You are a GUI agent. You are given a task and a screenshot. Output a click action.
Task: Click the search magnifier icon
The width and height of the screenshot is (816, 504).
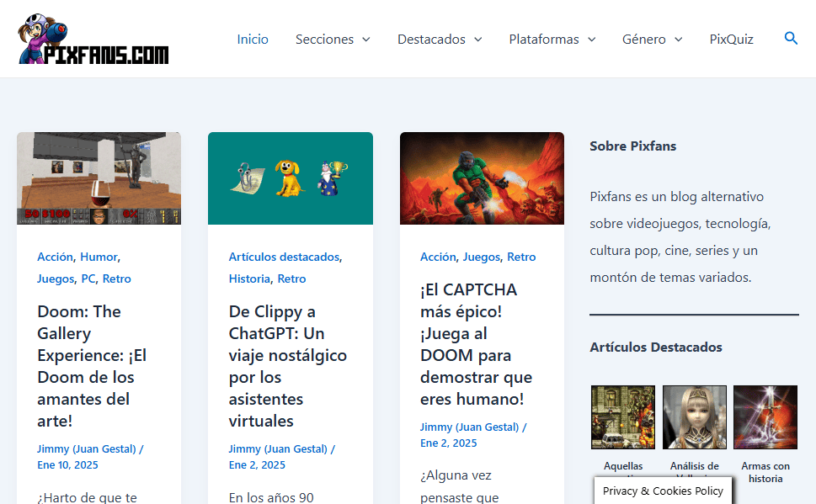(x=790, y=39)
